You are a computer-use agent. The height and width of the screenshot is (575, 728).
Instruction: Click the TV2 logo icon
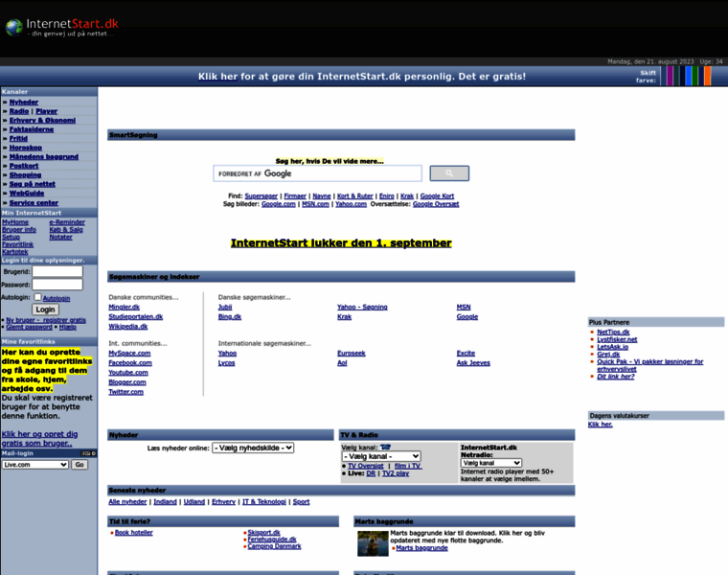tap(385, 448)
